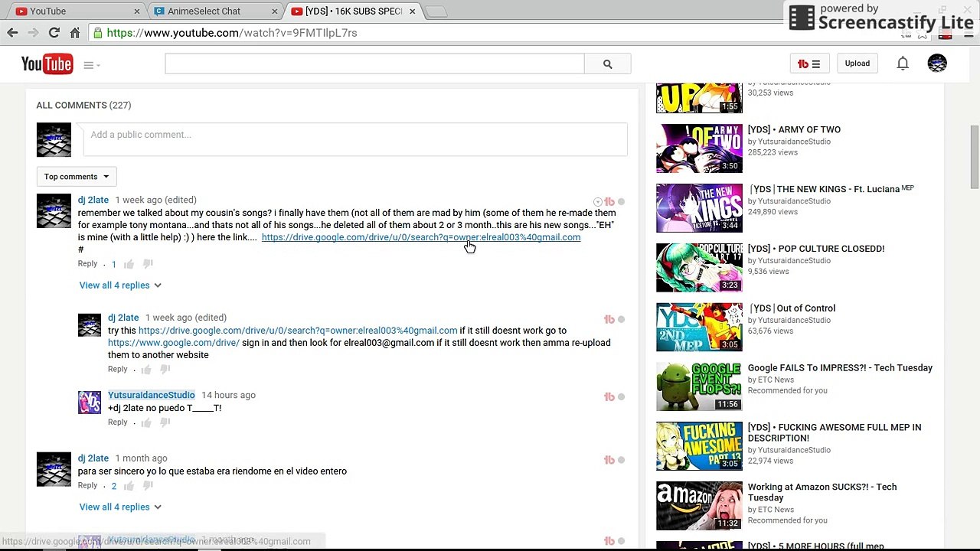This screenshot has width=980, height=551.
Task: Reply to YutsuraidanceStudio's 'no puedo' comment
Action: [x=117, y=422]
